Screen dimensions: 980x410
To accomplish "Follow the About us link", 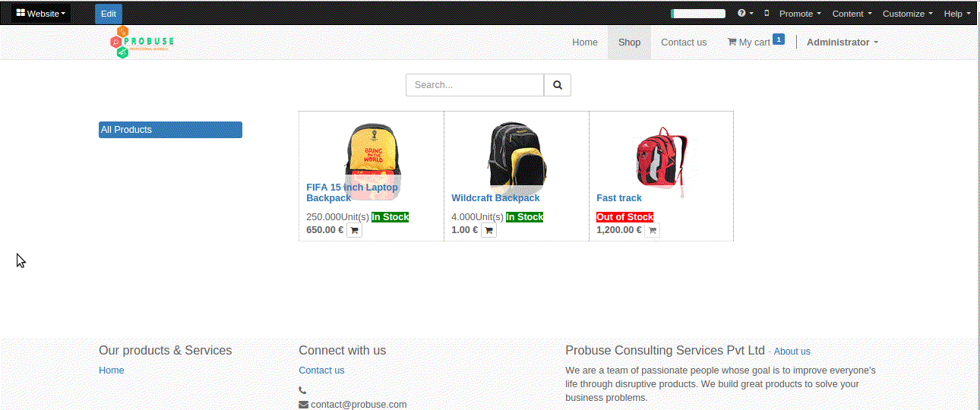I will click(792, 352).
